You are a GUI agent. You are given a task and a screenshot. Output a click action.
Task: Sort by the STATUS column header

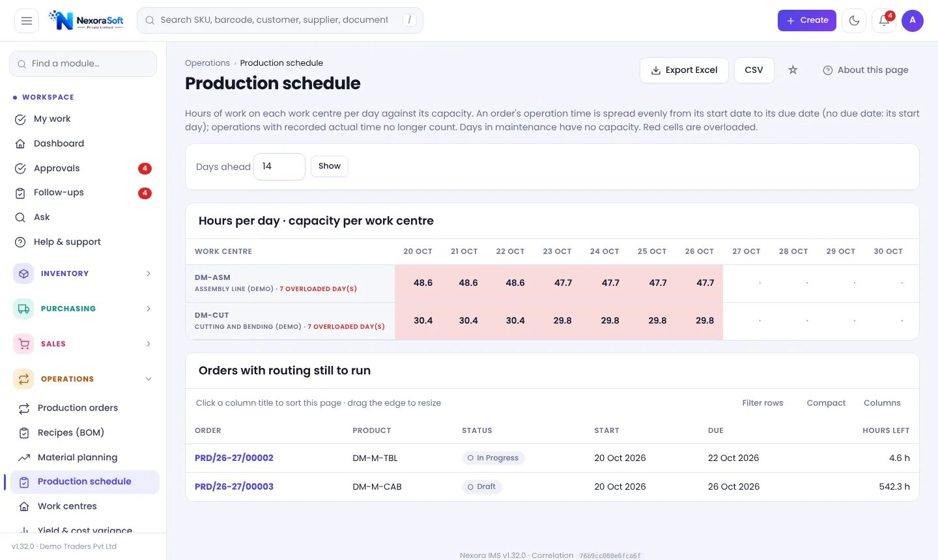pyautogui.click(x=477, y=430)
